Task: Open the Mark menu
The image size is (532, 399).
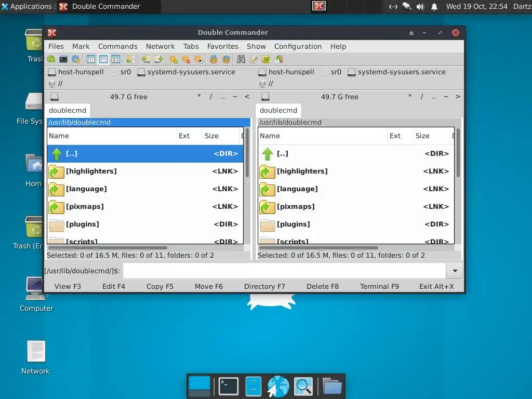Action: [x=81, y=46]
